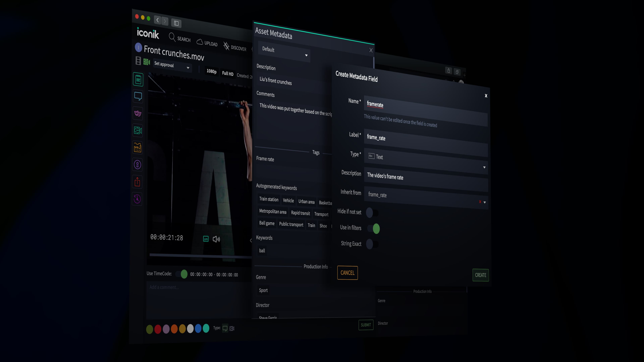Enable the Hide if not set toggle
Screen dimensions: 644x362
[x=372, y=213]
